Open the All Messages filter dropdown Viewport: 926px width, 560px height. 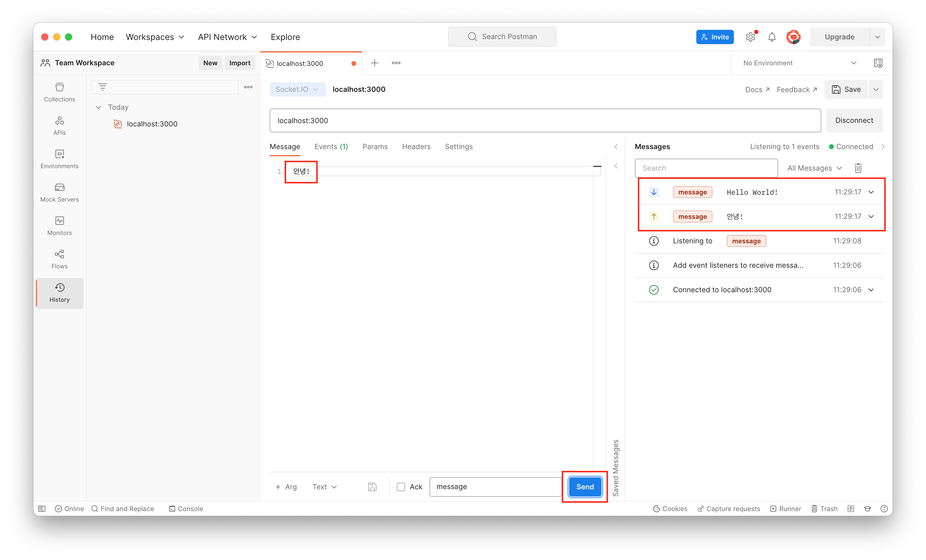814,168
